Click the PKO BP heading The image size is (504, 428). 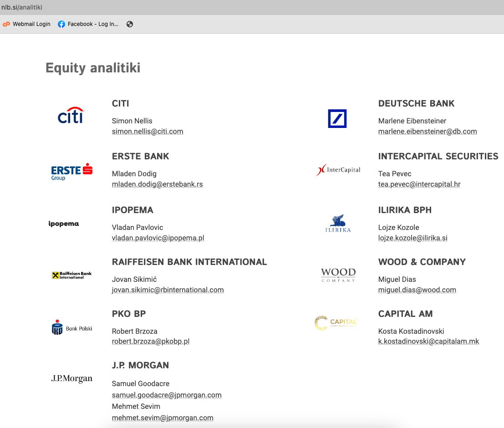point(129,314)
